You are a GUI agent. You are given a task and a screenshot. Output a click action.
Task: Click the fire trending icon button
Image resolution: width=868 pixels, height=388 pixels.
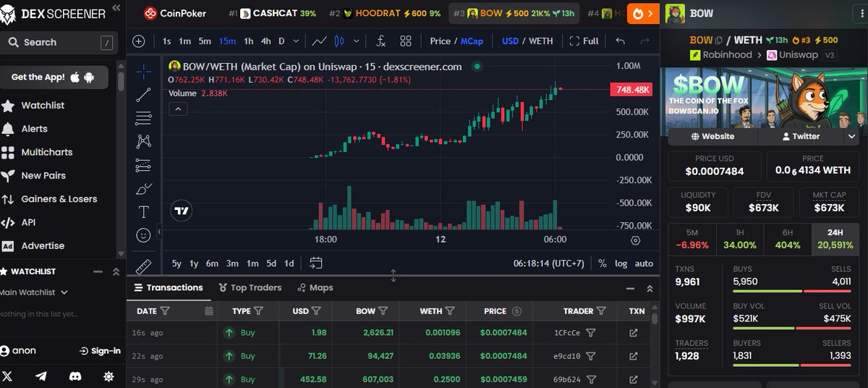point(643,13)
